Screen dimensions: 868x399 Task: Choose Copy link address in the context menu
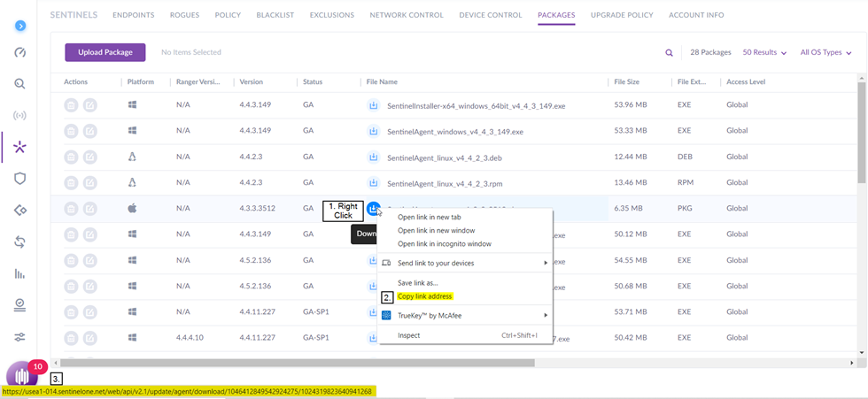click(424, 296)
